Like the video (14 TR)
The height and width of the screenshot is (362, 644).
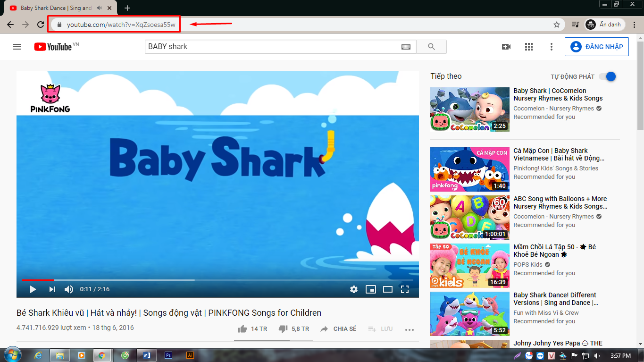point(252,328)
